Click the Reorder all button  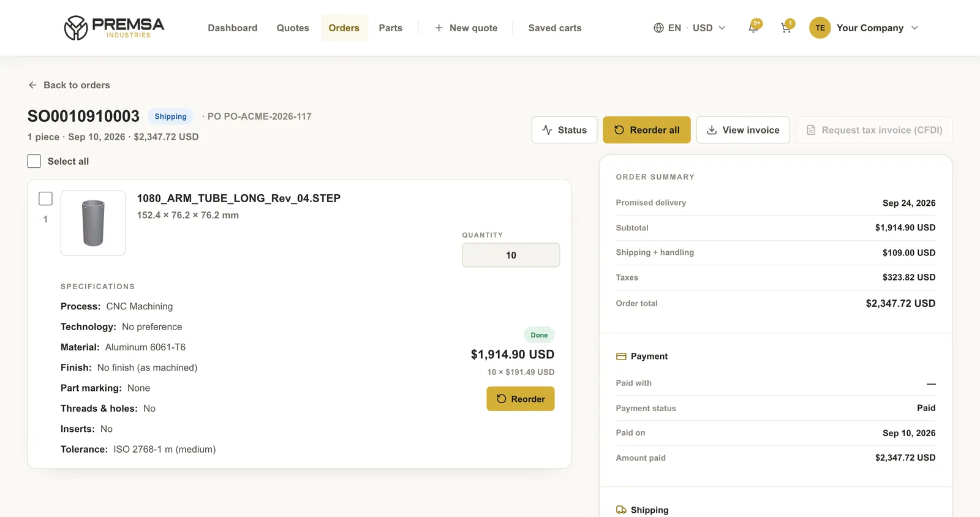coord(647,130)
